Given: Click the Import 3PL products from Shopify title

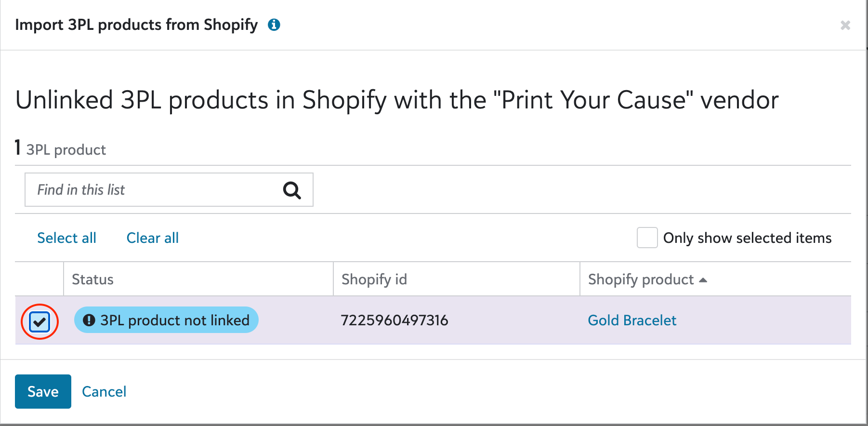Looking at the screenshot, I should click(136, 25).
